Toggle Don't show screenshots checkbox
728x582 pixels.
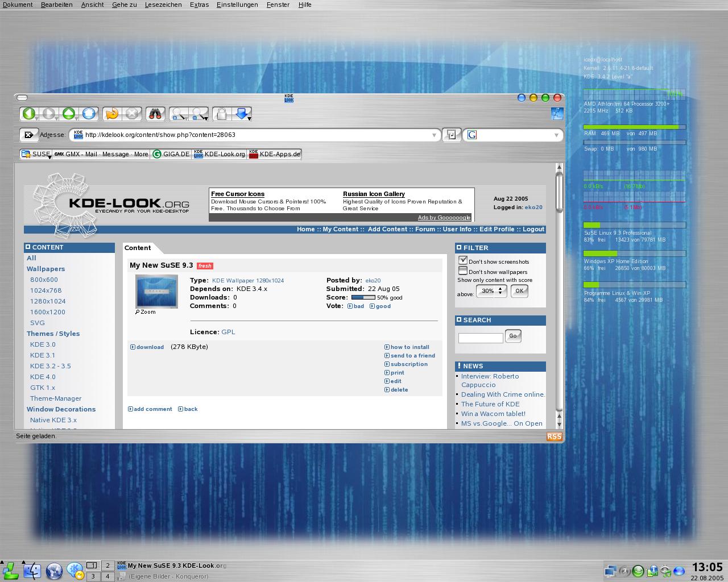(463, 260)
